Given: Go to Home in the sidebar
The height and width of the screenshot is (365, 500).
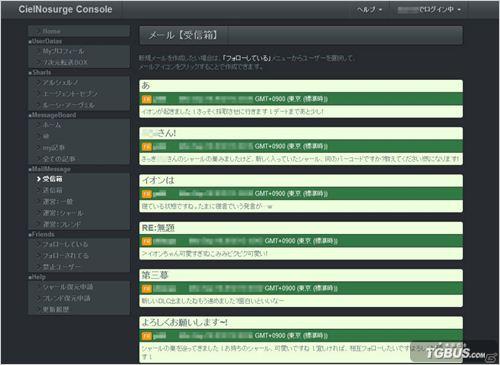Looking at the screenshot, I should [x=51, y=31].
